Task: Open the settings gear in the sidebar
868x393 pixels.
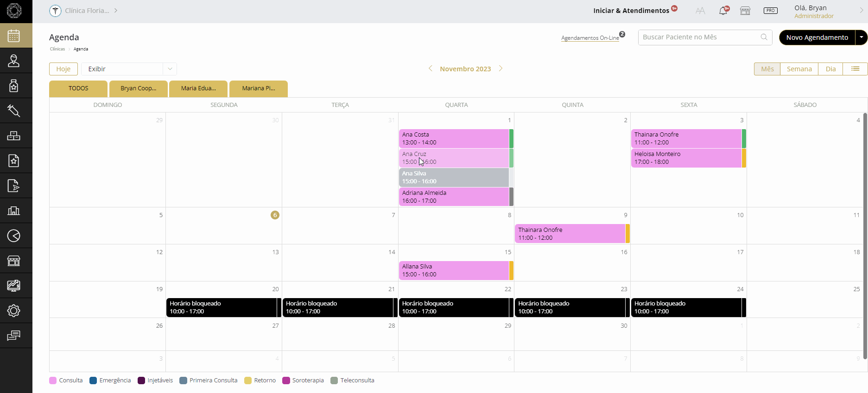Action: (14, 311)
